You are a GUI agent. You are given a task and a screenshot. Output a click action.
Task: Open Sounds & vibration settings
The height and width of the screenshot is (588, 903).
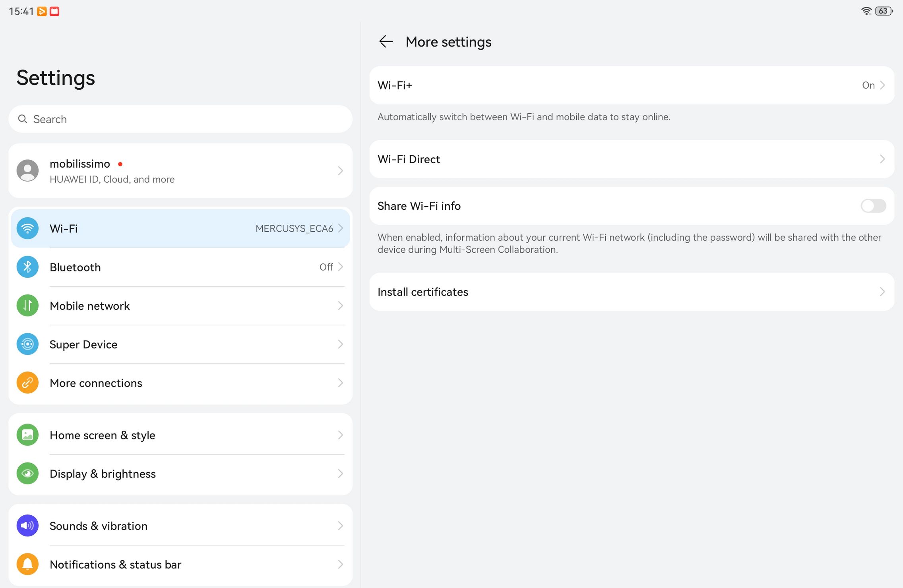tap(180, 526)
